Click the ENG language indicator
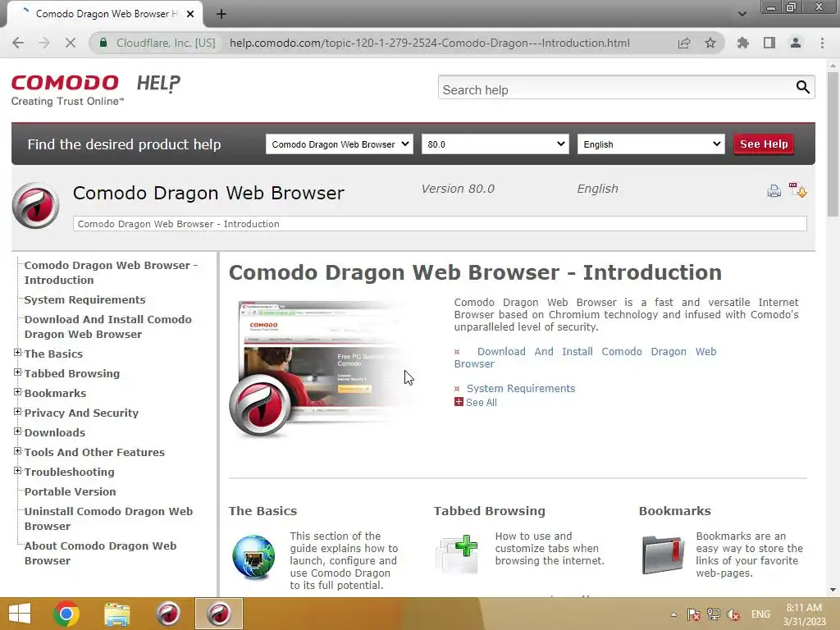 (760, 614)
